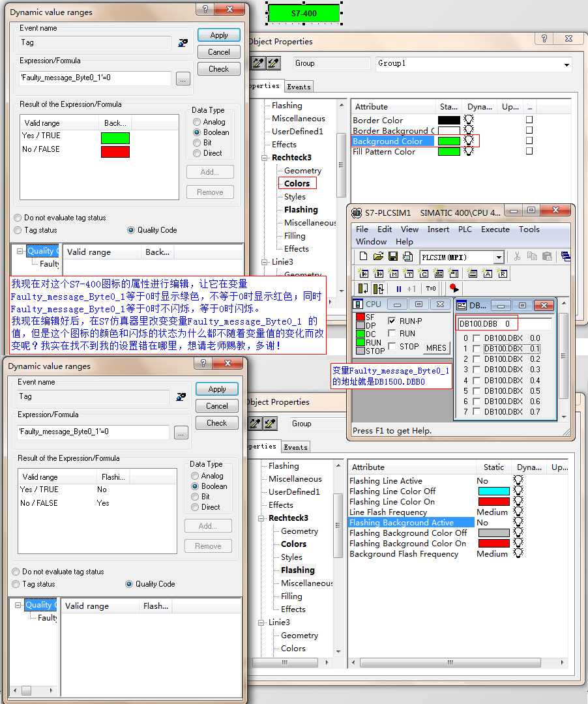This screenshot has width=588, height=704.
Task: Click dynamic lightbulb for Fill Pattern Color
Action: pos(469,151)
